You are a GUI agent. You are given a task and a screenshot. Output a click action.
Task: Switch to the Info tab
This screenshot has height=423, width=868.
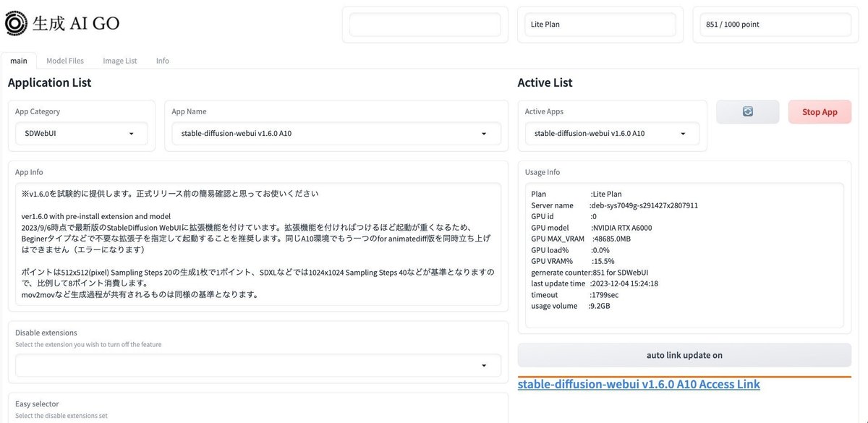(163, 61)
